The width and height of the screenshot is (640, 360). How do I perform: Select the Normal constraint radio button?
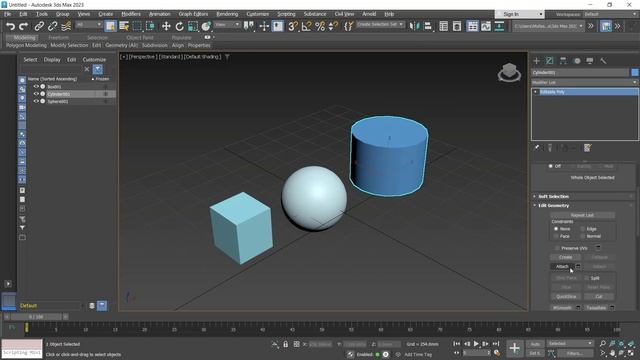pyautogui.click(x=582, y=236)
